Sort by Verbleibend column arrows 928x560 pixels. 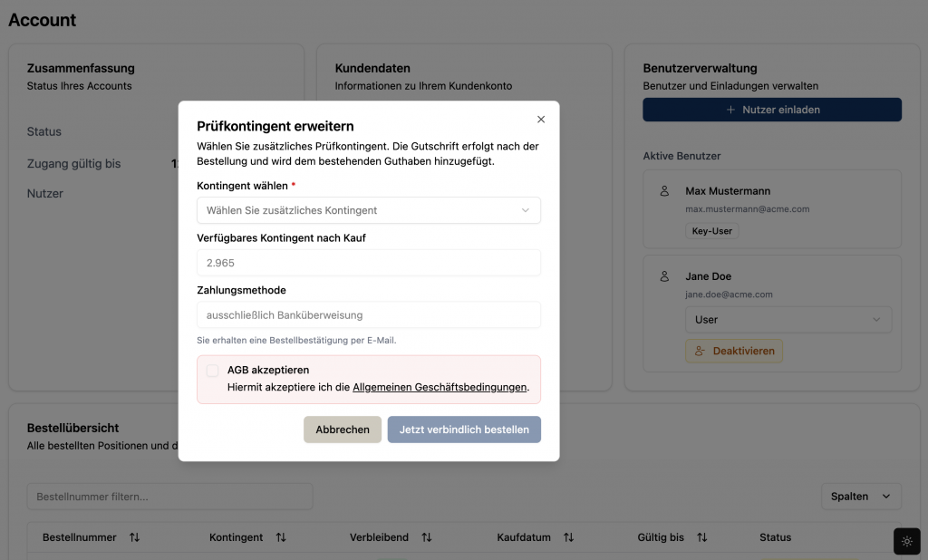coord(427,537)
